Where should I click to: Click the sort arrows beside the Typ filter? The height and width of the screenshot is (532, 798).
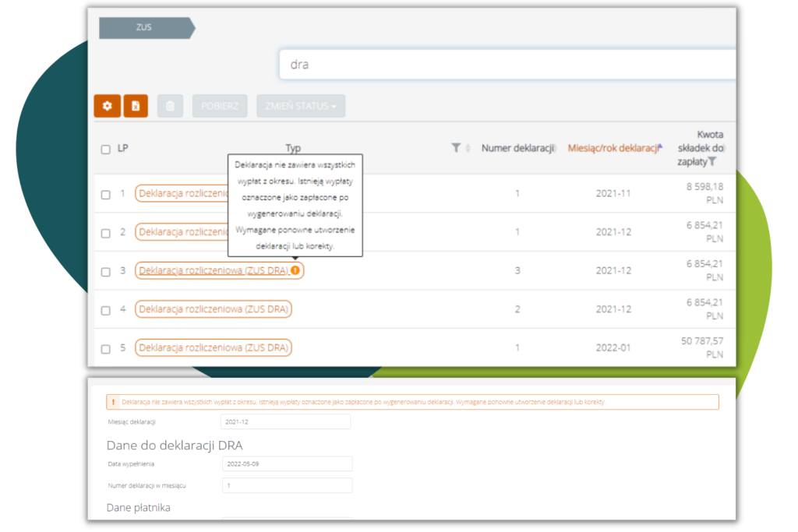point(468,148)
